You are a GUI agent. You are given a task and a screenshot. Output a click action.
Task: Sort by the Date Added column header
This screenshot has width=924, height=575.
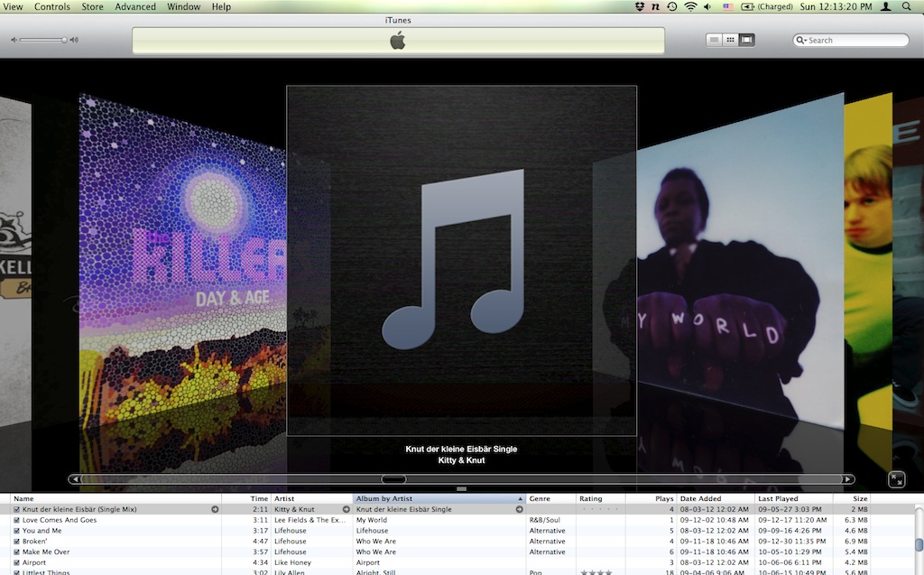(x=716, y=499)
